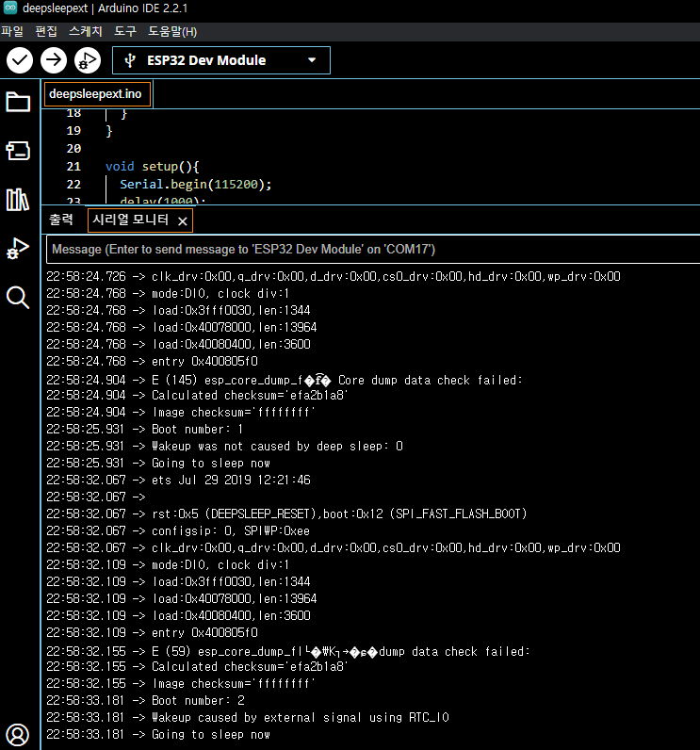Click the Arduino IDE title bar logo
The image size is (700, 750).
[x=10, y=8]
